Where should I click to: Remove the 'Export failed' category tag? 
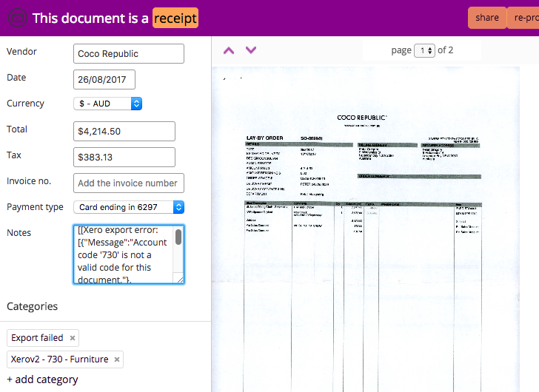73,338
